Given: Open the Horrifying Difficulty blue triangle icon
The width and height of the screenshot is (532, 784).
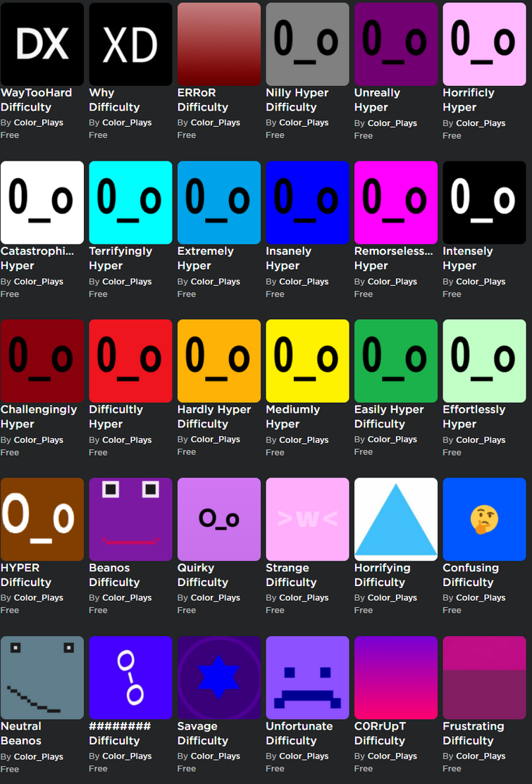Looking at the screenshot, I should coord(396,519).
